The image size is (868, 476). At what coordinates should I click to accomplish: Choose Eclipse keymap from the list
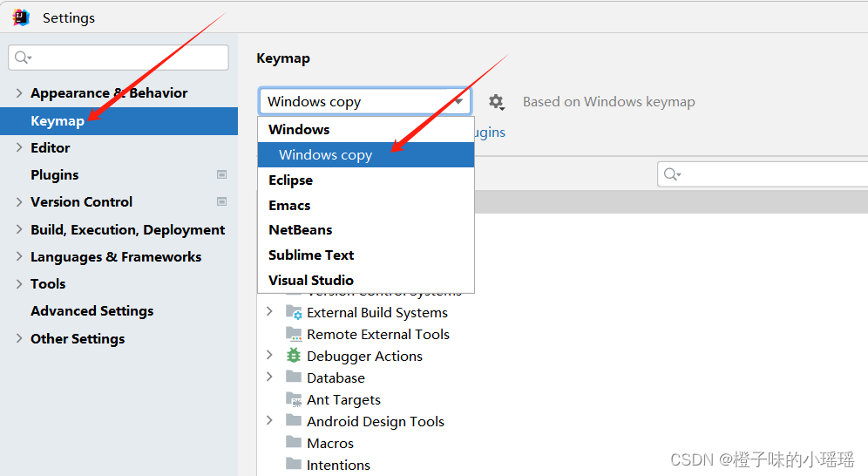coord(366,180)
